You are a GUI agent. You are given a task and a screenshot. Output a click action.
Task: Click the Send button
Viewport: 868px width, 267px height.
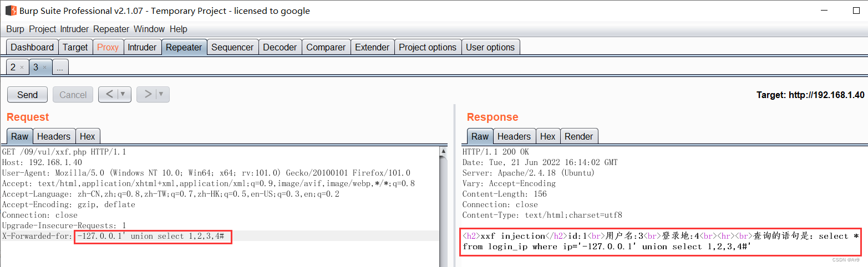[x=28, y=95]
